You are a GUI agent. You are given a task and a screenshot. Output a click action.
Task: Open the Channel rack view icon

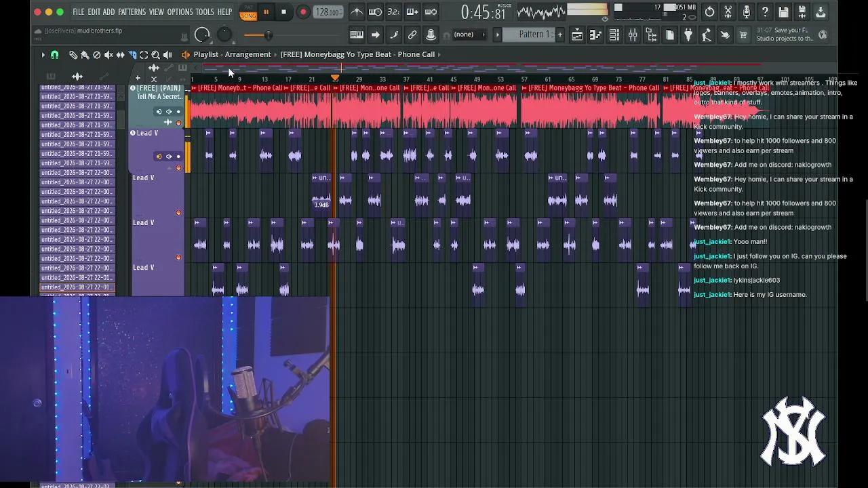coord(614,35)
